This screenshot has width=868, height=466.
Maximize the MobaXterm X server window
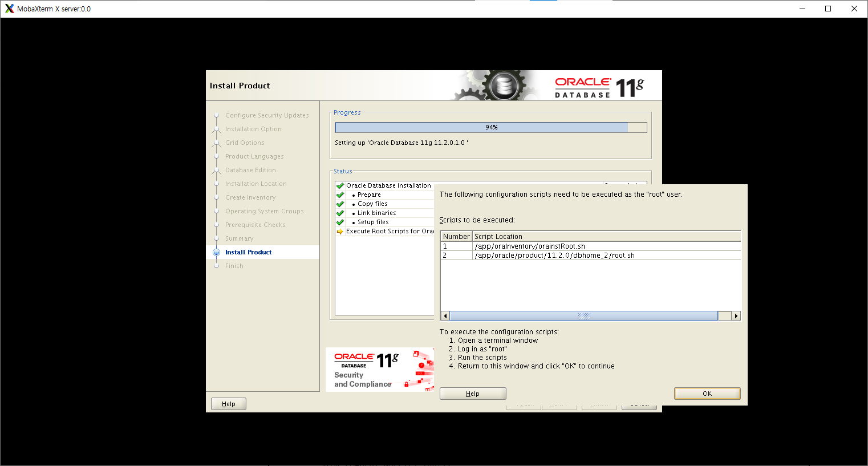click(x=828, y=9)
